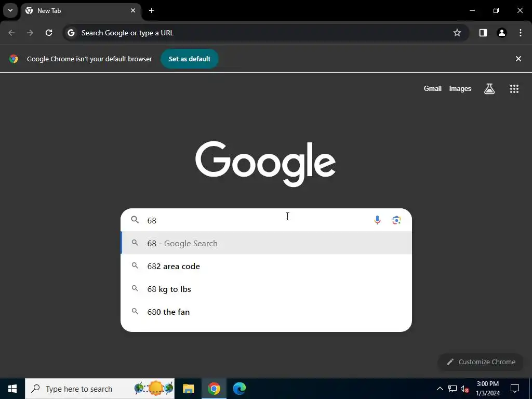The width and height of the screenshot is (532, 399).
Task: Open the notification center icon
Action: pyautogui.click(x=515, y=389)
